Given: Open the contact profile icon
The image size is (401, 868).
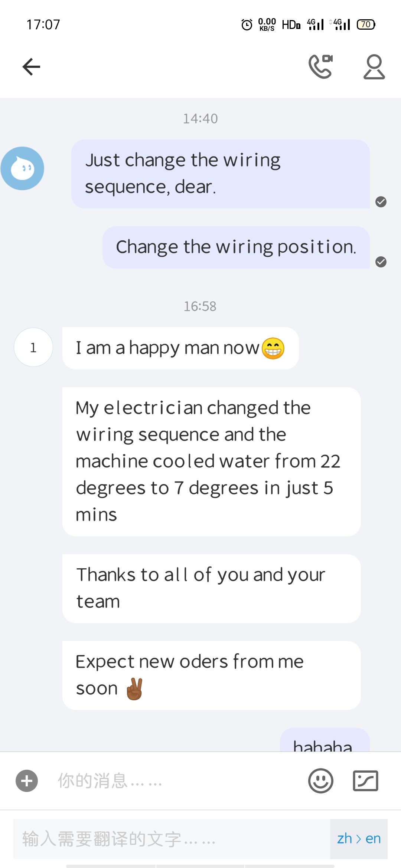Looking at the screenshot, I should [374, 67].
